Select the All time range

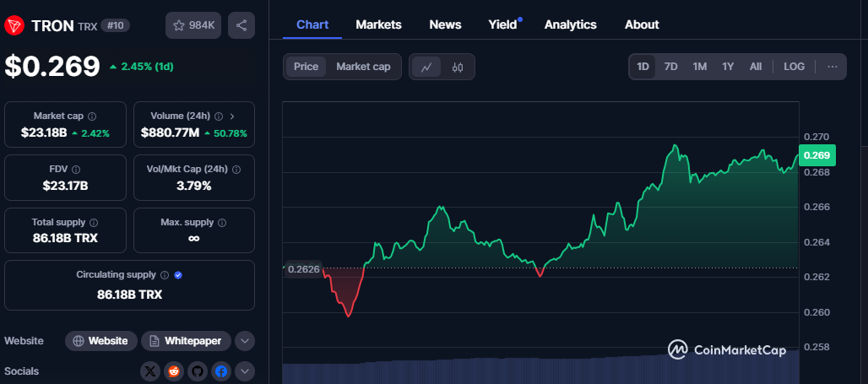(756, 67)
